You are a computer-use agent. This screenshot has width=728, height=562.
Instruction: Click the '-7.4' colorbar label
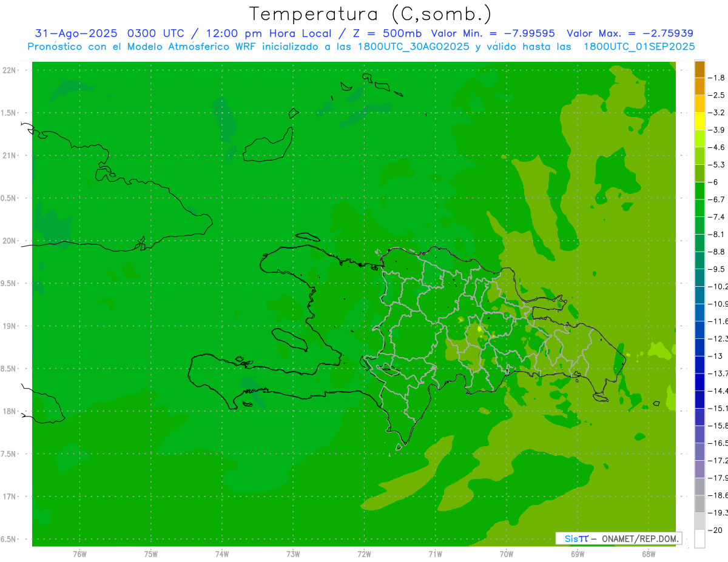[716, 217]
